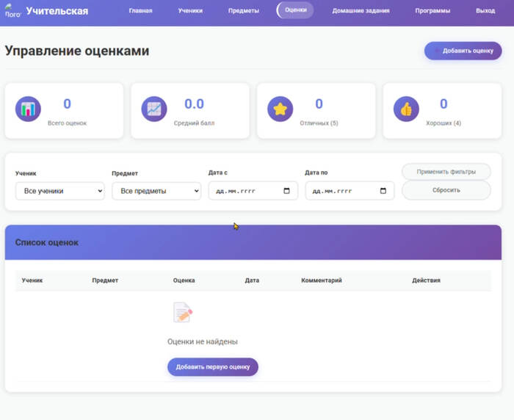Screen dimensions: 514x420
Task: Click the Хороших (4) label
Action: [x=444, y=123]
